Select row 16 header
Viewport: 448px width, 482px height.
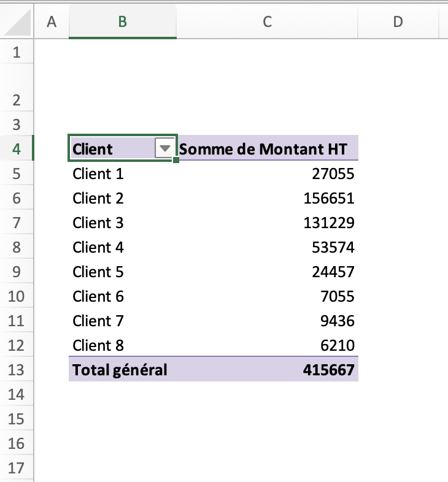(x=17, y=443)
